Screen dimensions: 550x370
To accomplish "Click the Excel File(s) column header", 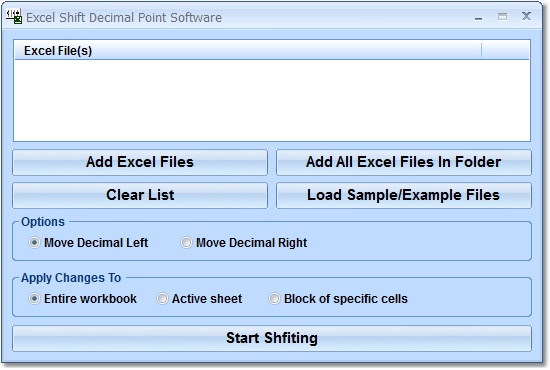I will (x=248, y=51).
